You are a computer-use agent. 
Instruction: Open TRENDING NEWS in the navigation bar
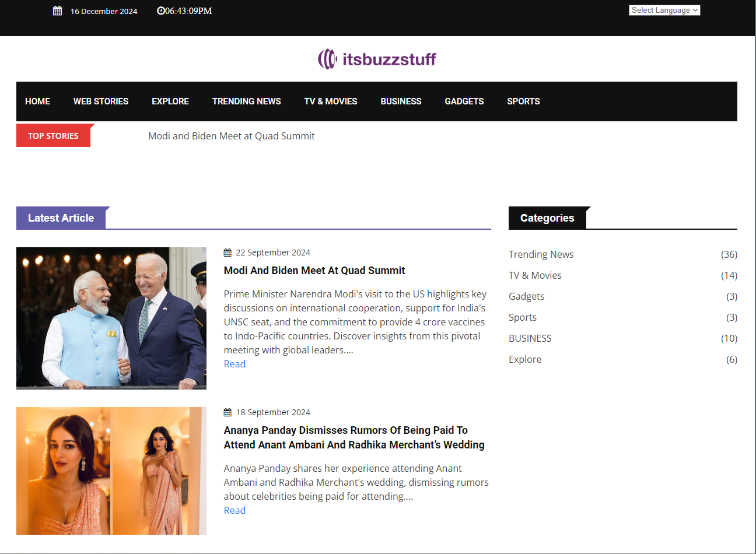pyautogui.click(x=246, y=101)
